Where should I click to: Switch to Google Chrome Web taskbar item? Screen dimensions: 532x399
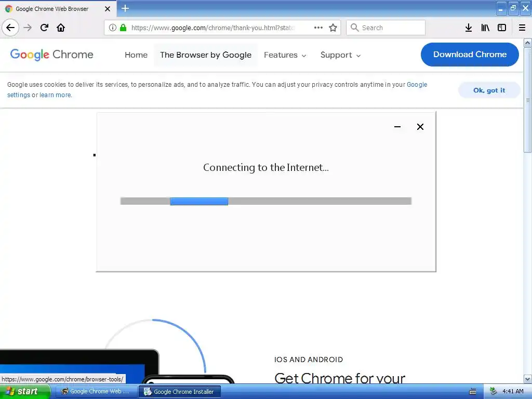pyautogui.click(x=96, y=392)
